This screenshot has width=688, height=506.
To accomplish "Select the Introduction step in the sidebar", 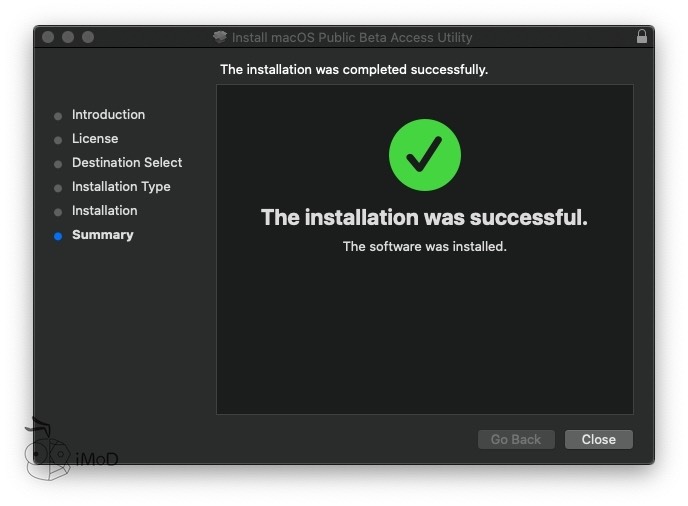I will tap(108, 115).
